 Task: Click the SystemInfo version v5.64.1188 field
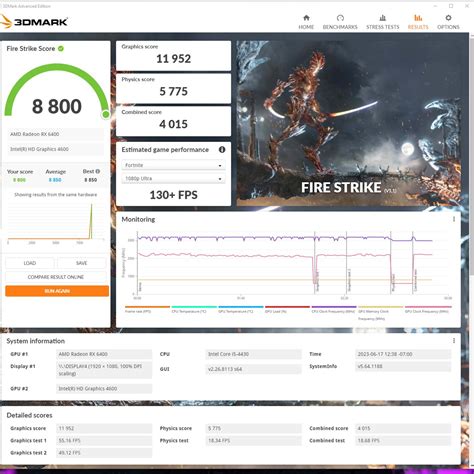403,366
